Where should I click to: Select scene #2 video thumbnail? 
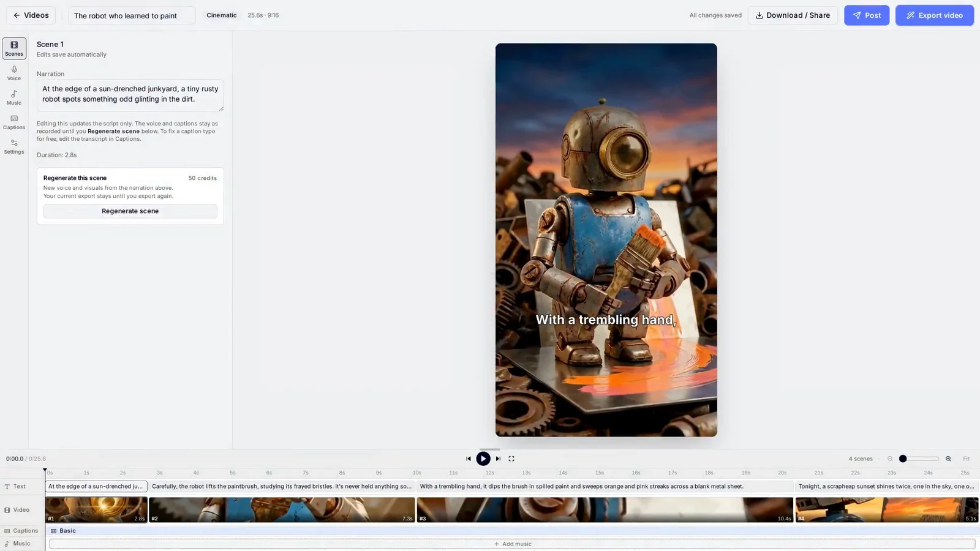tap(282, 510)
